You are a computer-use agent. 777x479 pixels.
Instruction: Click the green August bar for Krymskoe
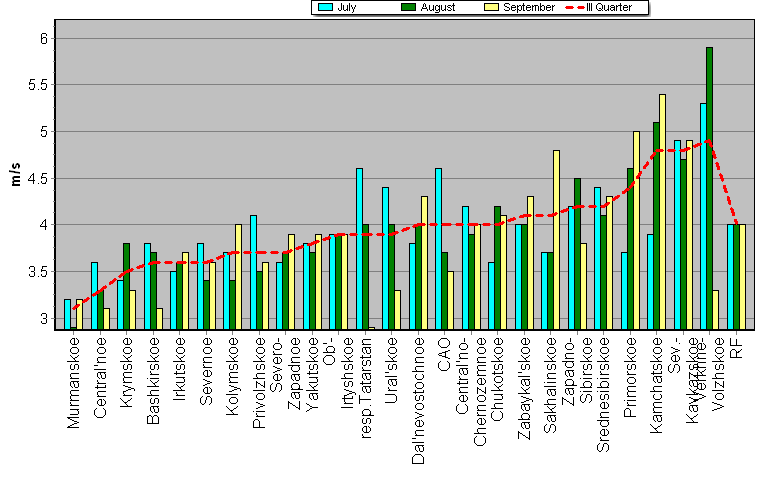[x=126, y=287]
